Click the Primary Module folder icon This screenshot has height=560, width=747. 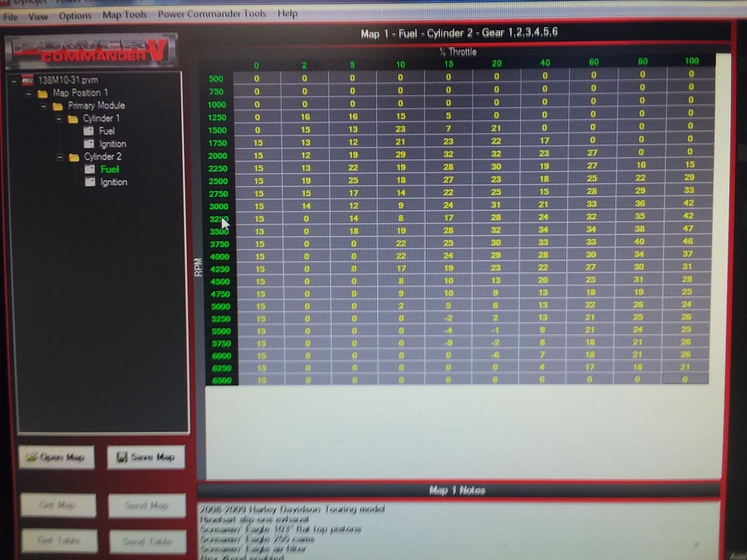(x=58, y=106)
